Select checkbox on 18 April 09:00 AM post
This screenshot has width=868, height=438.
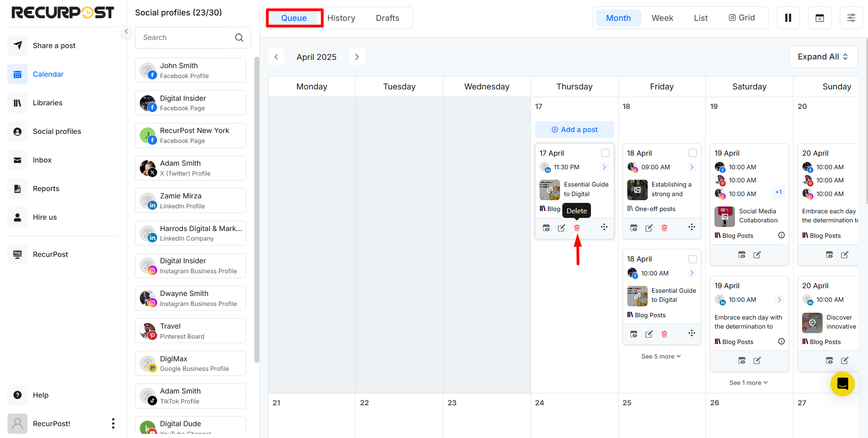pyautogui.click(x=693, y=153)
